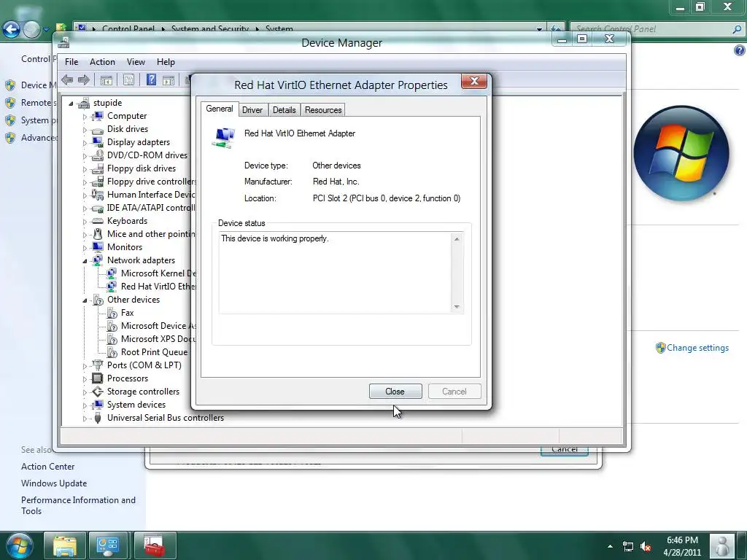Select the Disk drives icon in tree

point(98,130)
